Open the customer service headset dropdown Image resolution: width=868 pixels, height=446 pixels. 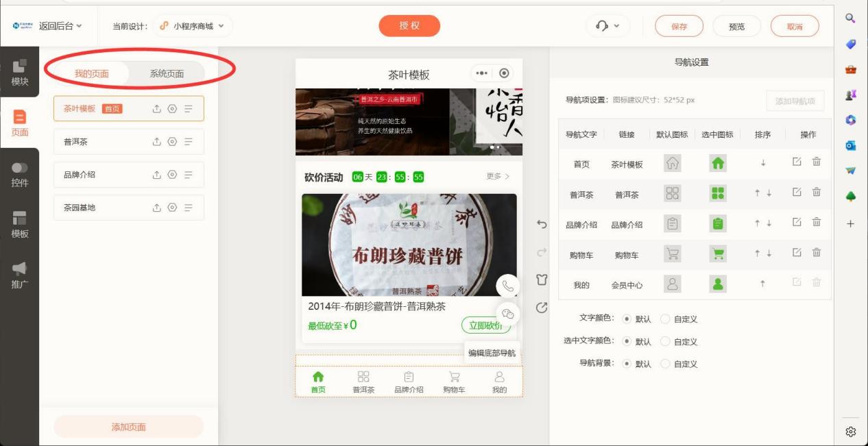[607, 26]
